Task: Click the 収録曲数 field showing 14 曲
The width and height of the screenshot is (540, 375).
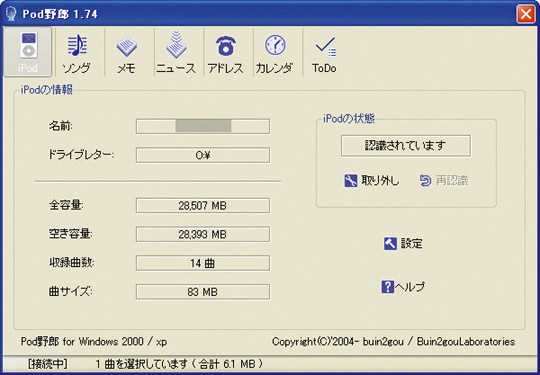Action: point(203,263)
